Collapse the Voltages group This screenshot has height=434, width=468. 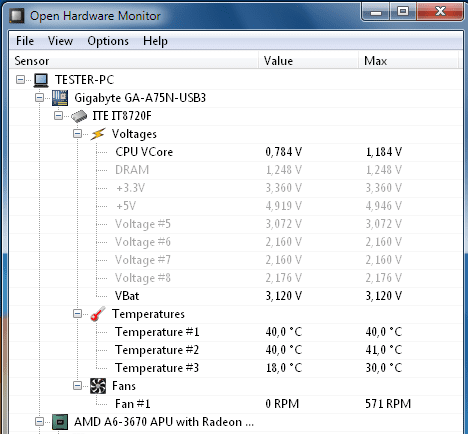point(77,134)
